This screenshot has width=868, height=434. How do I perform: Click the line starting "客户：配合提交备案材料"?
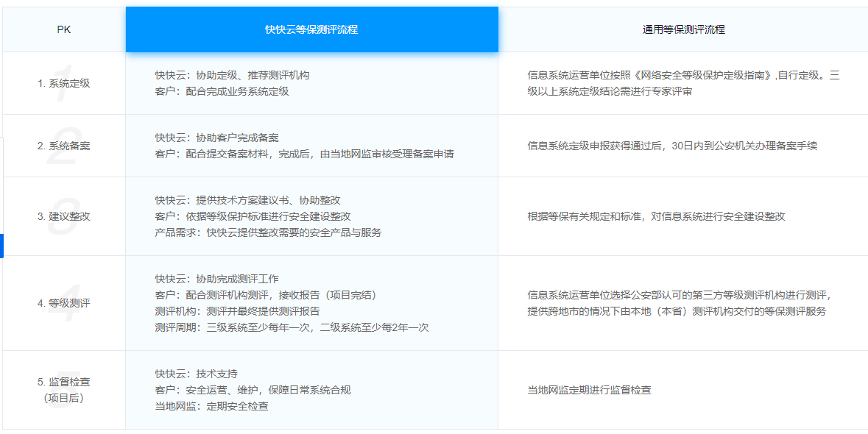point(305,154)
